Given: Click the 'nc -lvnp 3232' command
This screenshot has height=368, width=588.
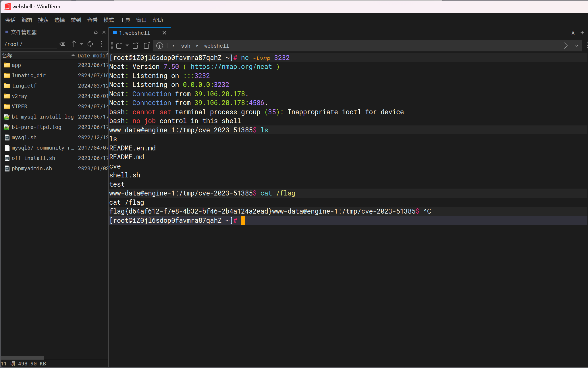Looking at the screenshot, I should click(265, 58).
